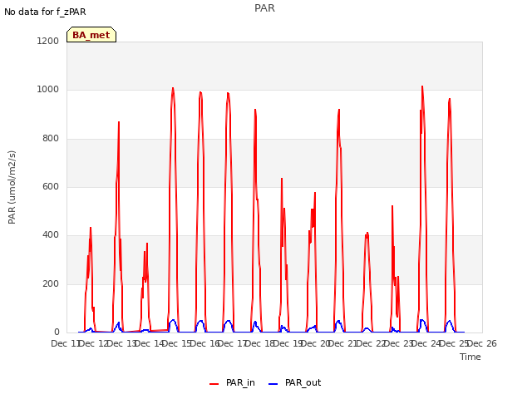
Task: Click the PAR chart title
Action: (264, 8)
